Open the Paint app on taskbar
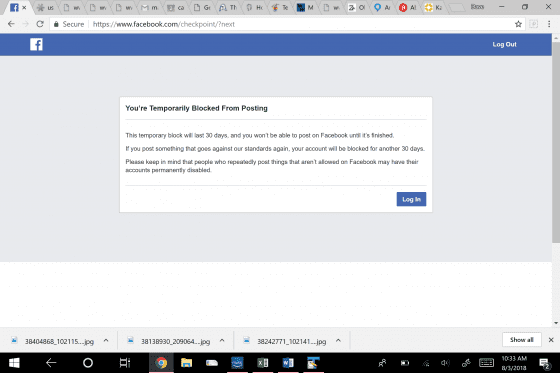The height and width of the screenshot is (373, 560). tap(313, 363)
